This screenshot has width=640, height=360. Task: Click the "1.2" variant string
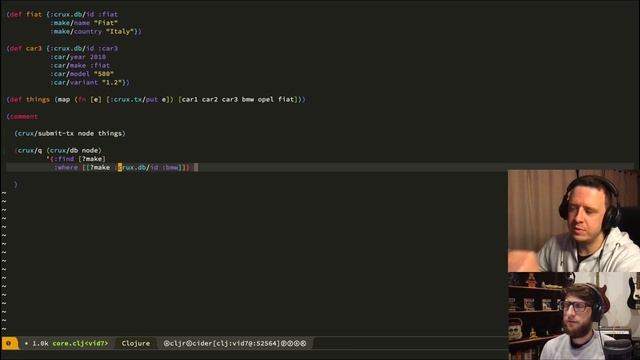coord(112,82)
